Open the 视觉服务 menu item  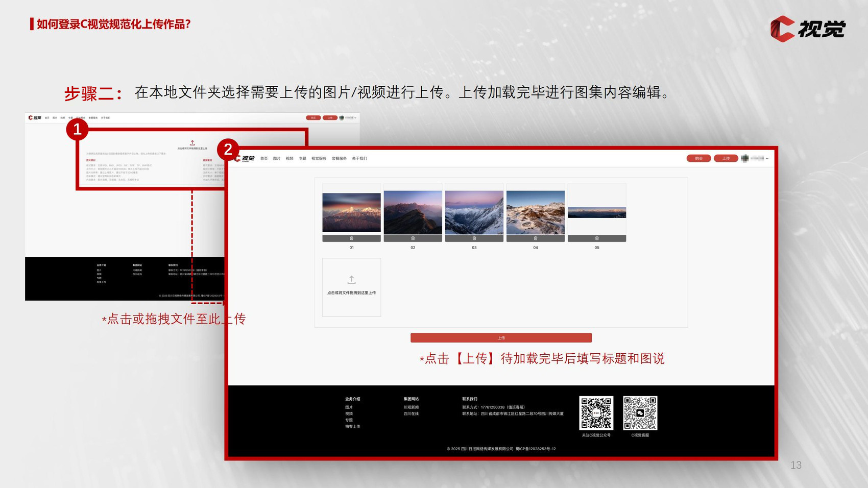coord(319,159)
